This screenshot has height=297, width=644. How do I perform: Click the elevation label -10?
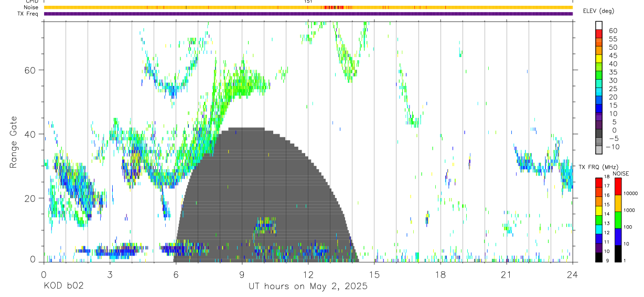coord(613,147)
